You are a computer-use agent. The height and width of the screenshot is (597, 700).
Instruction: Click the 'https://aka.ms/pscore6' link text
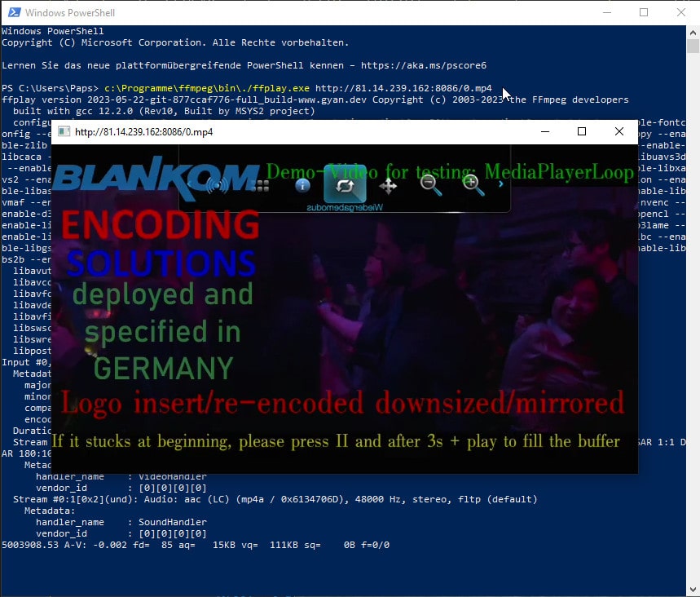point(423,65)
